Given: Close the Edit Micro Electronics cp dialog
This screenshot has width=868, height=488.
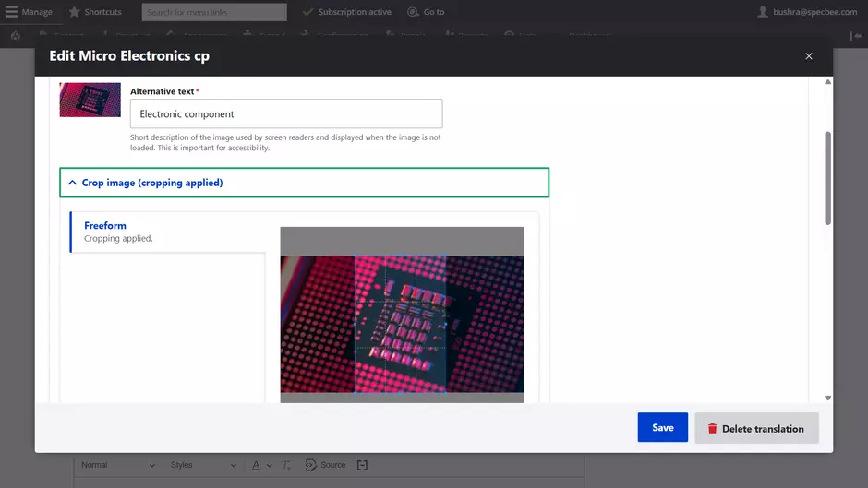Looking at the screenshot, I should pos(809,56).
